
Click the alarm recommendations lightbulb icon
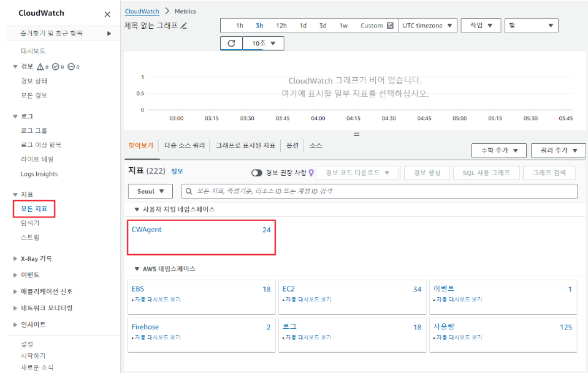pos(311,173)
